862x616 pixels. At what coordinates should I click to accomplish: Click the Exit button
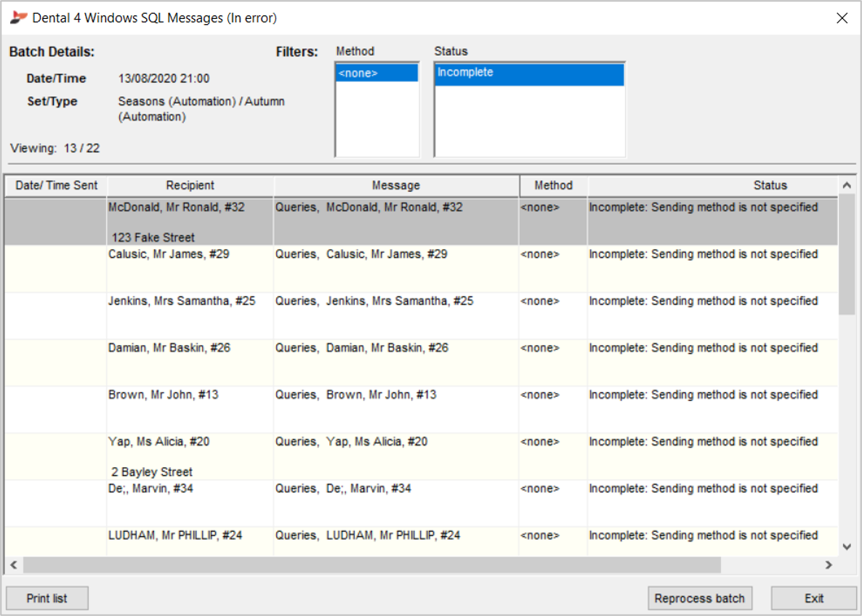point(813,599)
